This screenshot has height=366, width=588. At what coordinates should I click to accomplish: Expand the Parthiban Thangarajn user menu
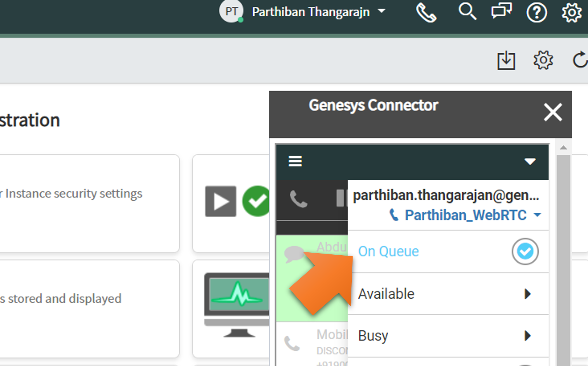tap(318, 12)
